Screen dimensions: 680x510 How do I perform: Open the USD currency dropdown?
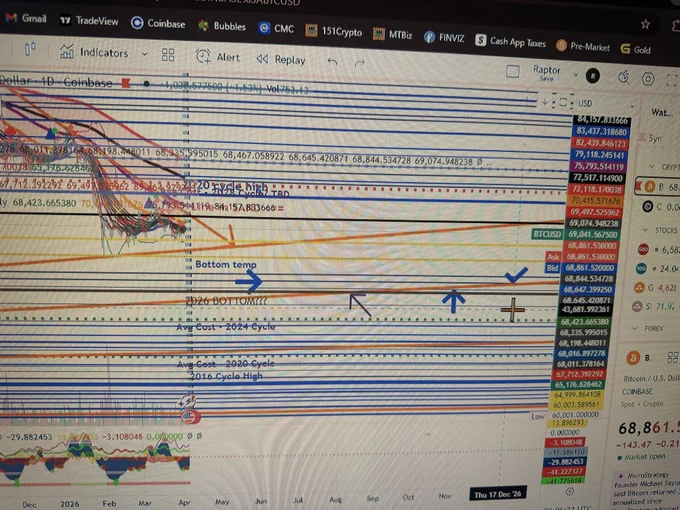tap(606, 104)
